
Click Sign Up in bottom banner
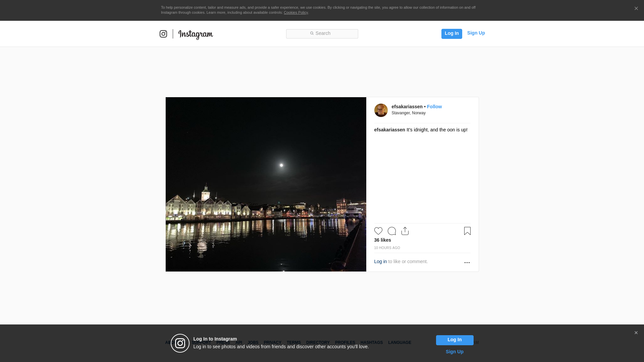coord(454,352)
